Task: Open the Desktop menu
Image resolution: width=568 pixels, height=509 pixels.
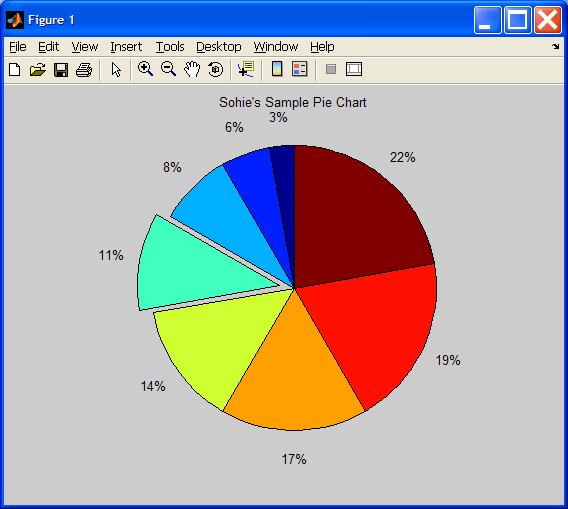Action: coord(219,47)
